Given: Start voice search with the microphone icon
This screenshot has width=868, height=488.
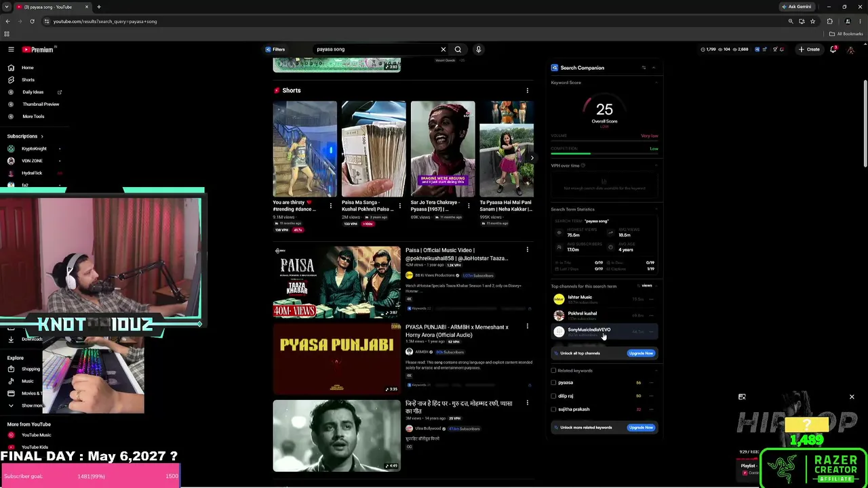Looking at the screenshot, I should click(x=478, y=49).
